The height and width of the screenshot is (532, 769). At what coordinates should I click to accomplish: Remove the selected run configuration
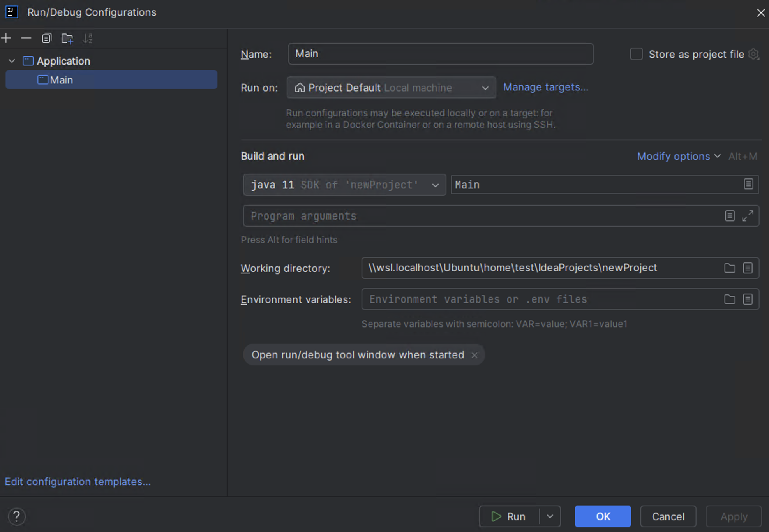pos(26,38)
